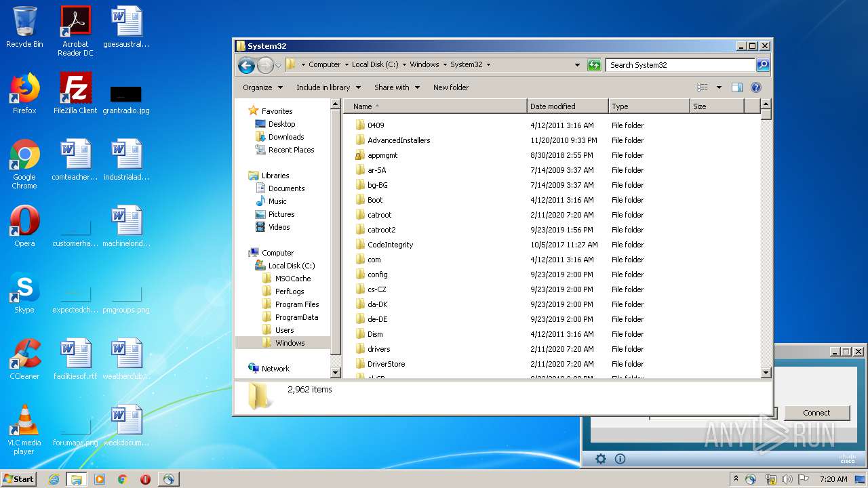Select Downloads under Favorites
This screenshot has width=868, height=488.
coord(286,137)
